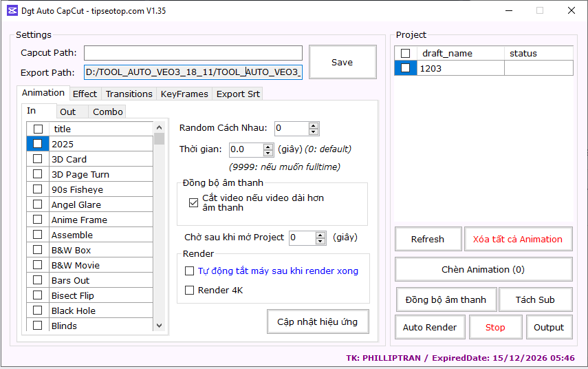Open the KeyFrames tab
Image resolution: width=588 pixels, height=369 pixels.
[184, 94]
